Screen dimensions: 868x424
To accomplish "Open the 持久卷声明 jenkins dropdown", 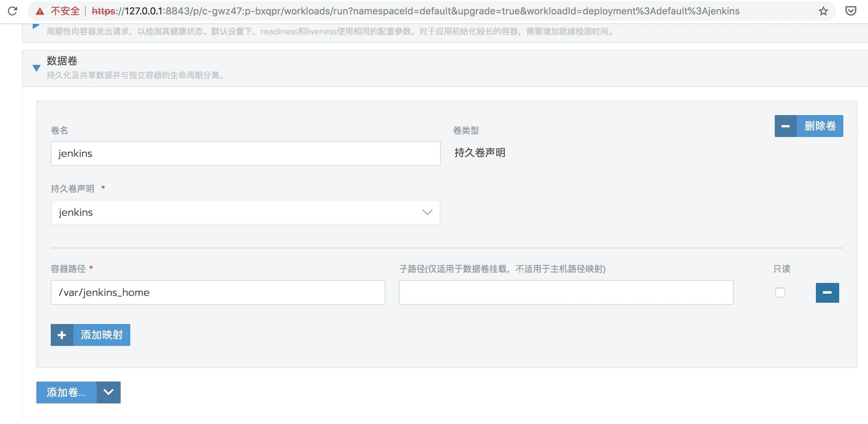I will click(245, 212).
